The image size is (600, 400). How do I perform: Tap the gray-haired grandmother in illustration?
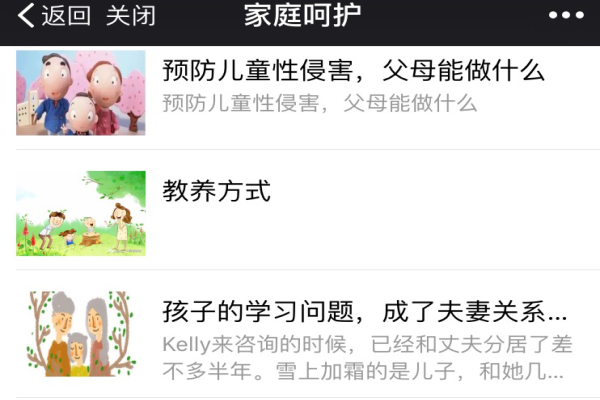pyautogui.click(x=98, y=335)
